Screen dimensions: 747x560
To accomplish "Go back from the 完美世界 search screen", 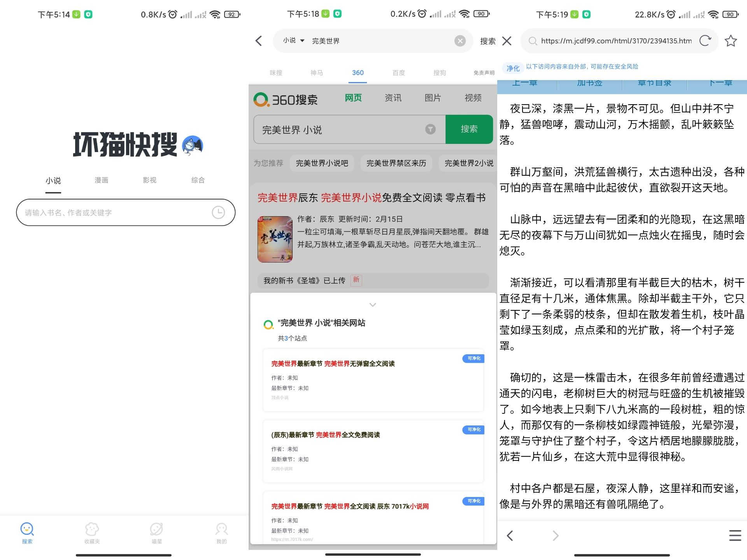I will tap(259, 41).
